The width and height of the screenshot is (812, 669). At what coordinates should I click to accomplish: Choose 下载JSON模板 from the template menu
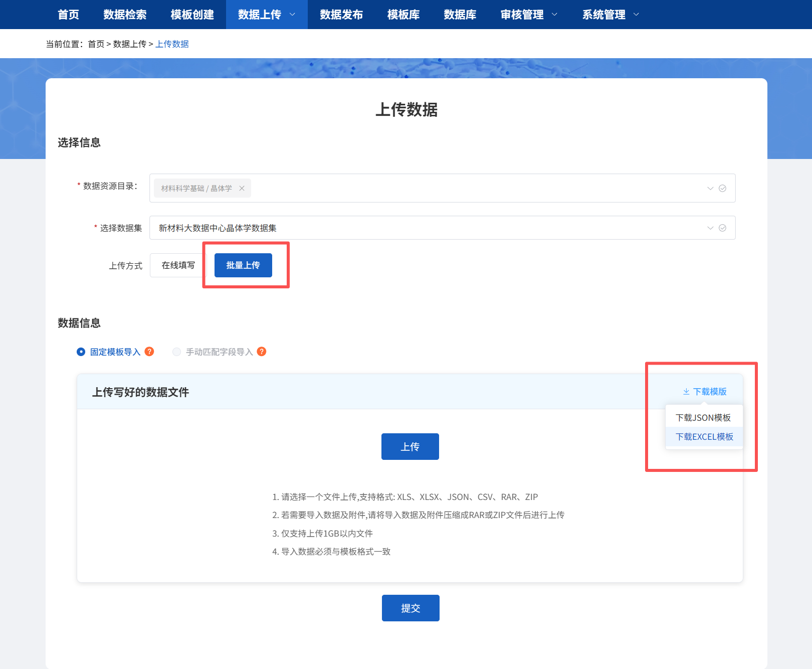[x=704, y=417]
